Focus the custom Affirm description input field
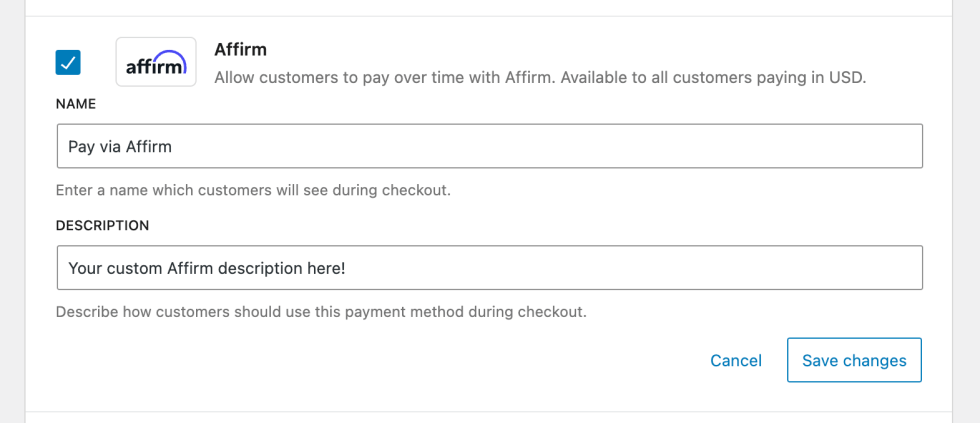The height and width of the screenshot is (423, 980). pyautogui.click(x=489, y=267)
